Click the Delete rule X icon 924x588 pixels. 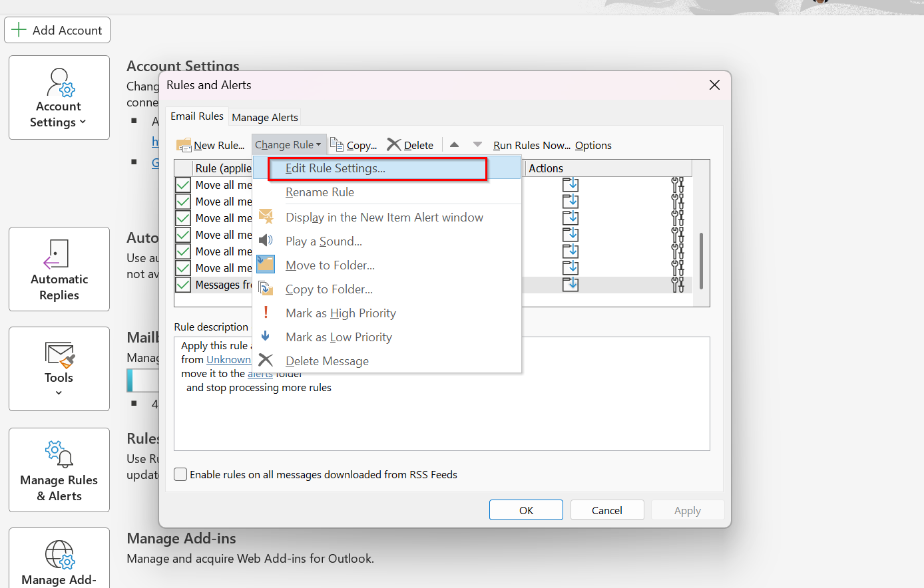pos(394,145)
